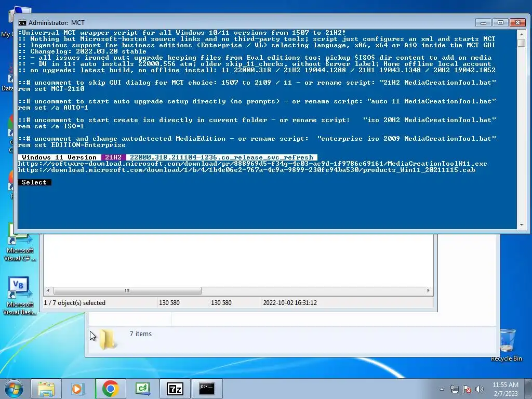
Task: Open Google Chrome in the taskbar
Action: tap(110, 389)
